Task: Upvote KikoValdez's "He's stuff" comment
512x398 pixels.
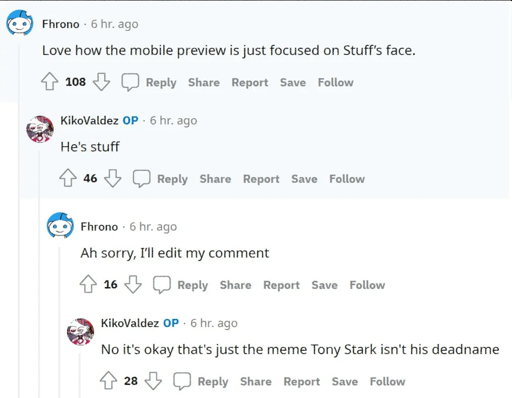Action: (x=68, y=178)
